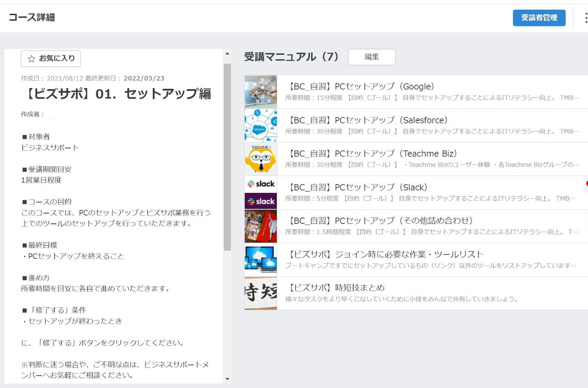Click the ■コースの目的 section label
This screenshot has height=388, width=588.
point(47,202)
